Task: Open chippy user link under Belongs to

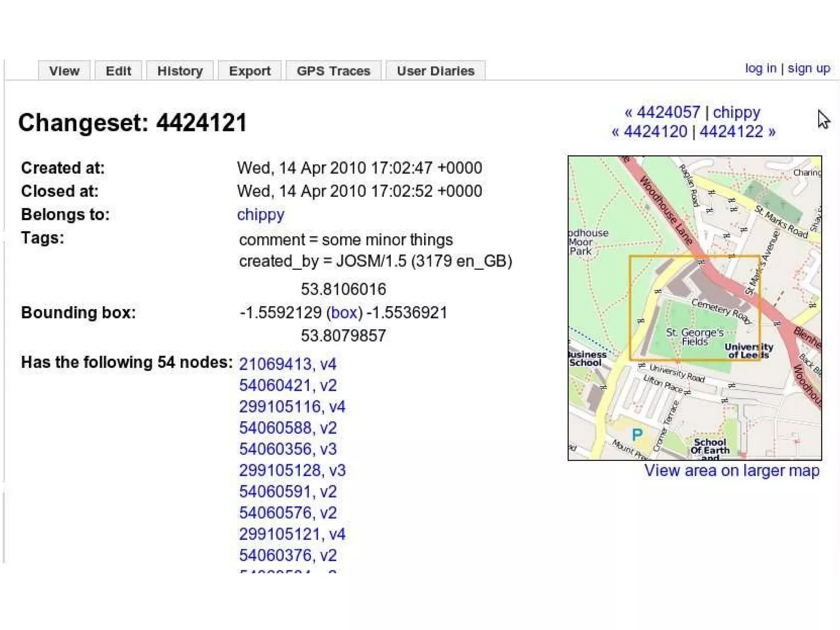Action: [260, 214]
